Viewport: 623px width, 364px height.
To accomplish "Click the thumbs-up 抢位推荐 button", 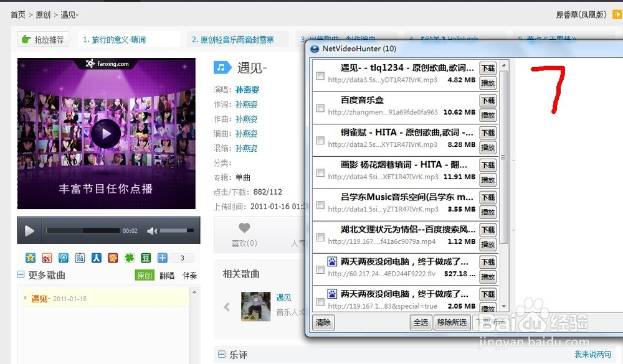I will coord(44,39).
